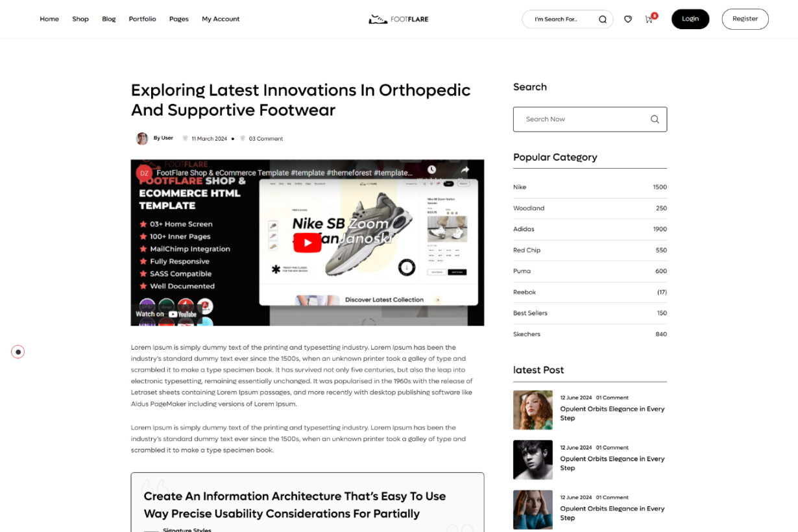Click the Popular Category heading
The image size is (798, 532).
pyautogui.click(x=555, y=157)
